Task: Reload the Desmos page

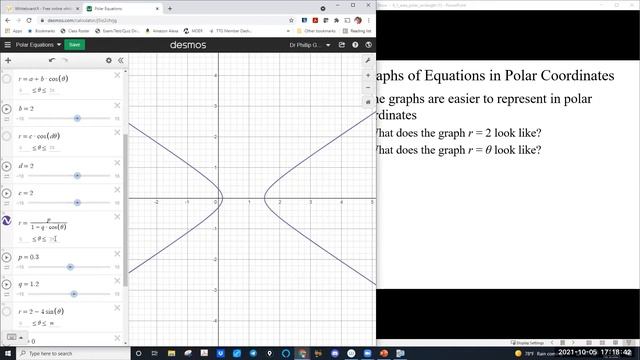Action: pyautogui.click(x=29, y=20)
